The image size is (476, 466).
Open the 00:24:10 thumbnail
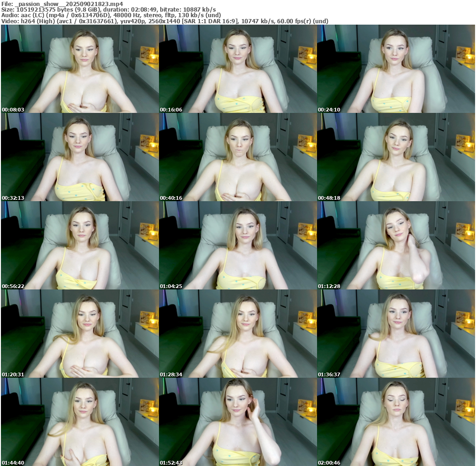[x=396, y=69]
